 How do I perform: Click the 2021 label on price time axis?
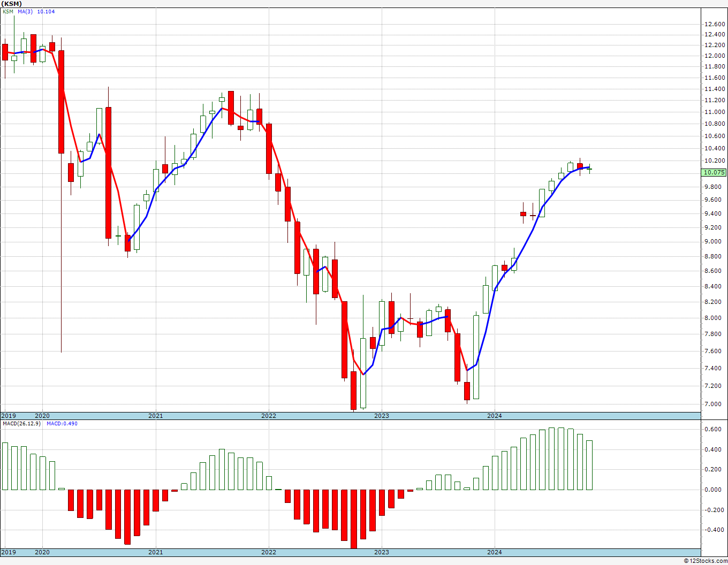[x=156, y=416]
